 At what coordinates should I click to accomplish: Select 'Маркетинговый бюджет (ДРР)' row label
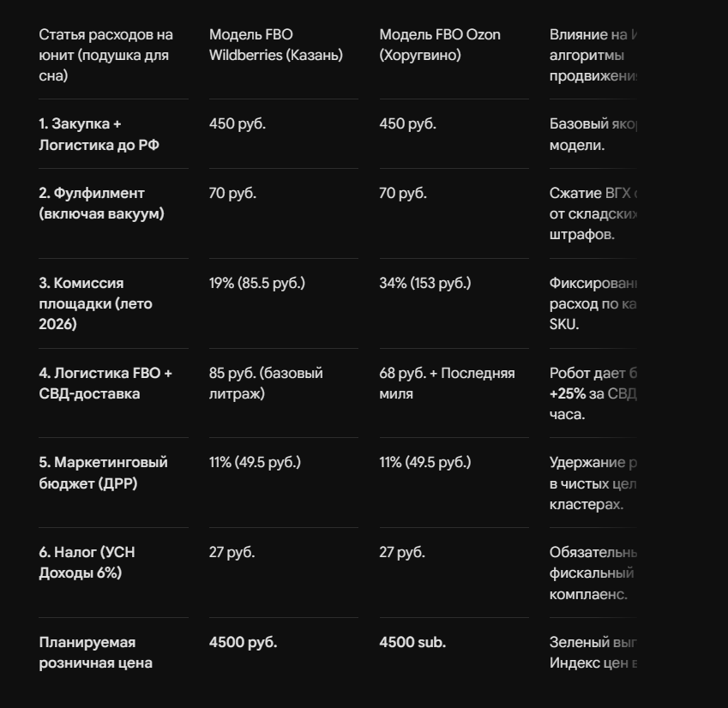(x=103, y=473)
